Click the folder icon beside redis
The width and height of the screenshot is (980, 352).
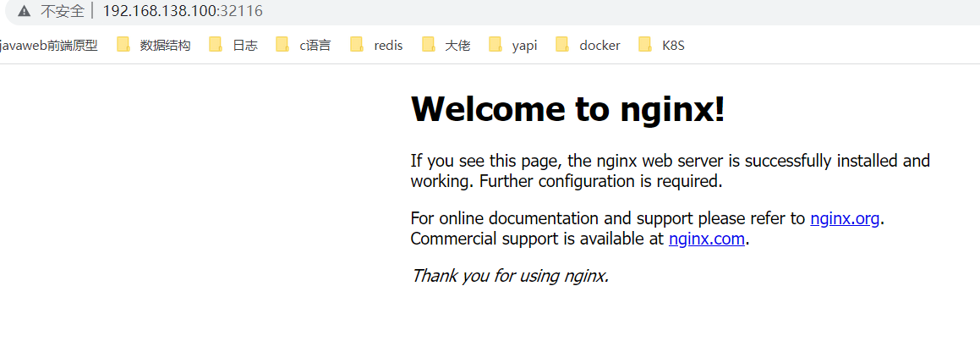357,44
